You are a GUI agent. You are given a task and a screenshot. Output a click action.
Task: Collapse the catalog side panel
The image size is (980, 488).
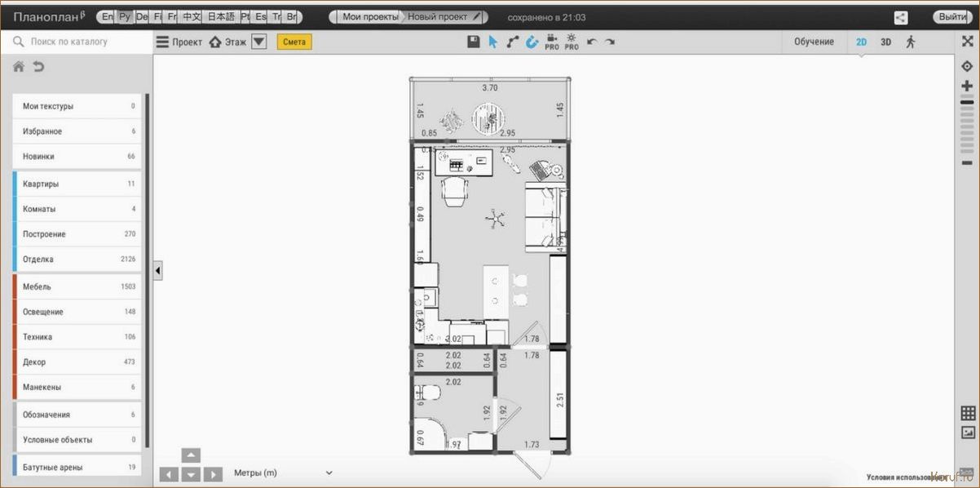(x=158, y=270)
